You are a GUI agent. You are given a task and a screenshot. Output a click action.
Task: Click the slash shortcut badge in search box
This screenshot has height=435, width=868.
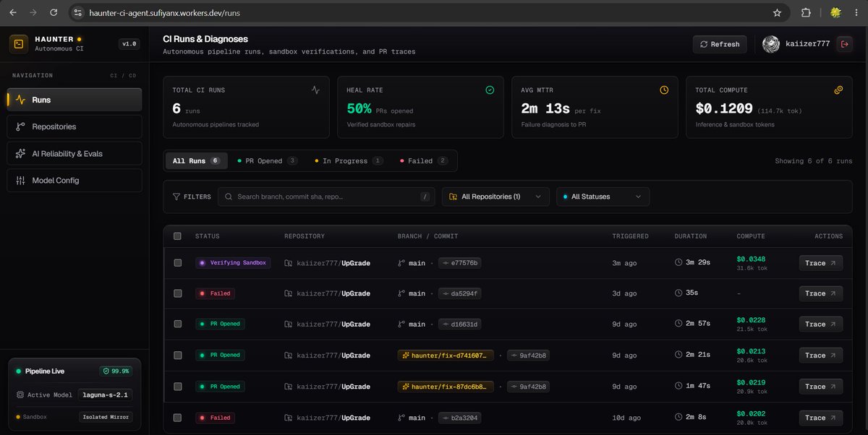pyautogui.click(x=425, y=197)
